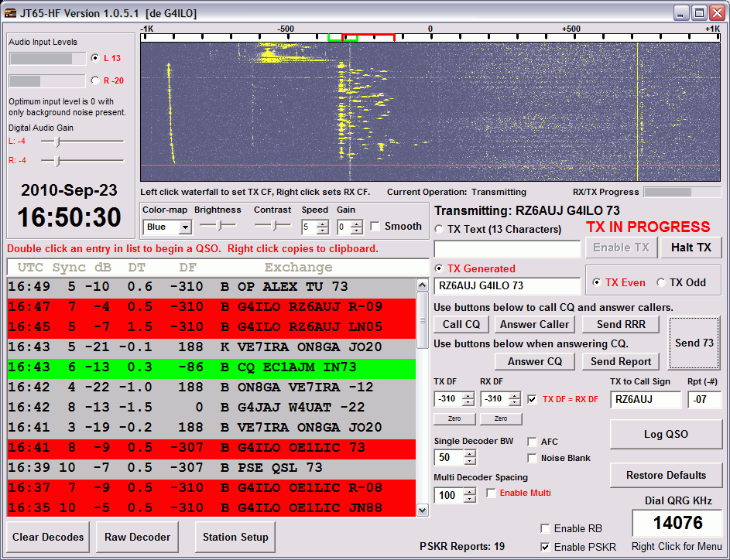730x560 pixels.
Task: Click the Rpt (-#) report field
Action: click(x=704, y=400)
